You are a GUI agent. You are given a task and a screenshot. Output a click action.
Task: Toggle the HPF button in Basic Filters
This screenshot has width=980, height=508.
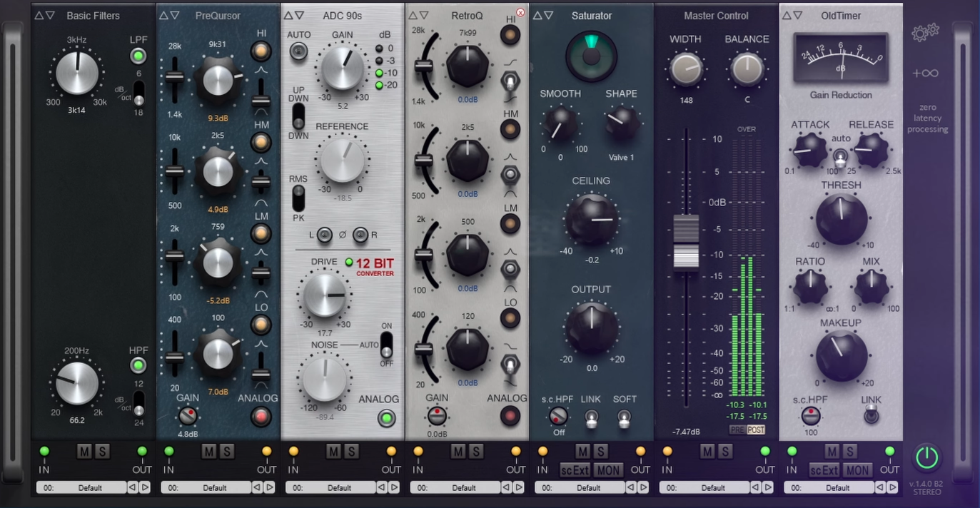138,366
